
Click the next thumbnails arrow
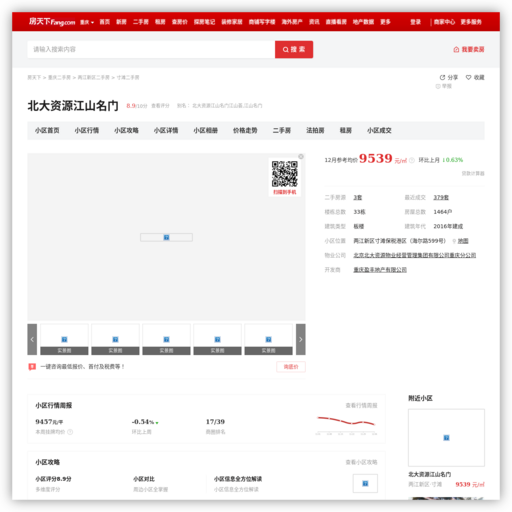click(x=301, y=339)
